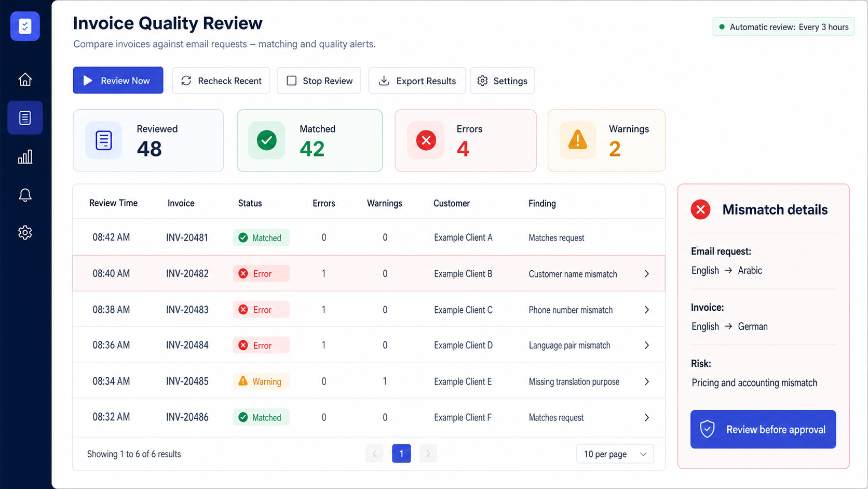The width and height of the screenshot is (868, 489).
Task: Click Example Client C customer cell
Action: pyautogui.click(x=463, y=310)
